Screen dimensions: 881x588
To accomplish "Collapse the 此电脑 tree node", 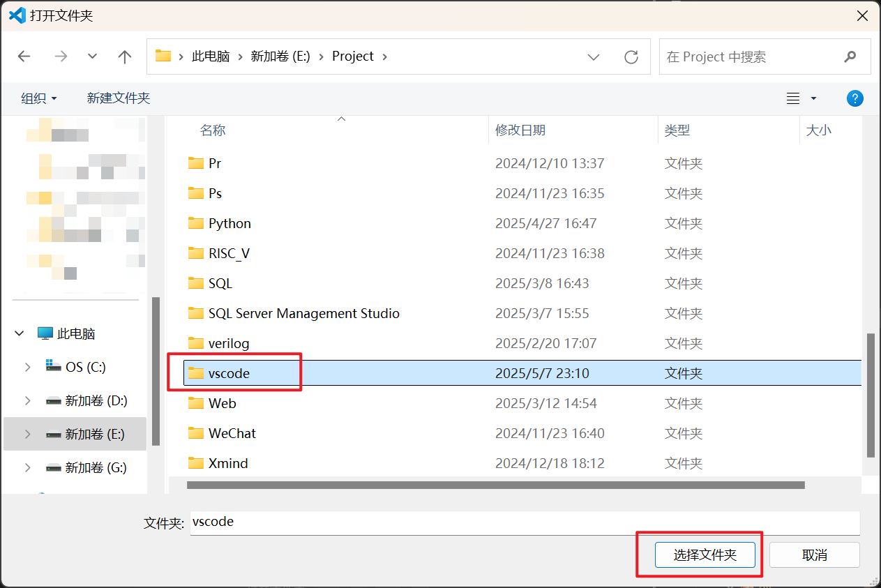I will [x=20, y=333].
